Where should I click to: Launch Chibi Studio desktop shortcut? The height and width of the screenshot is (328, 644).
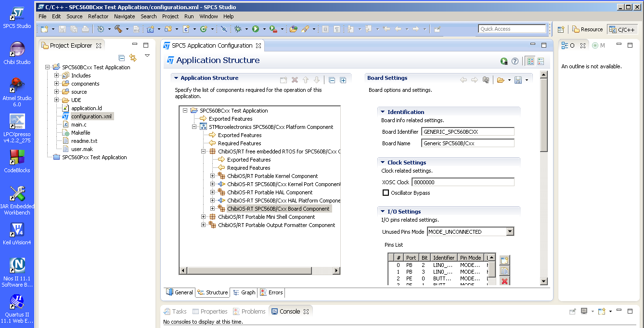tap(17, 53)
